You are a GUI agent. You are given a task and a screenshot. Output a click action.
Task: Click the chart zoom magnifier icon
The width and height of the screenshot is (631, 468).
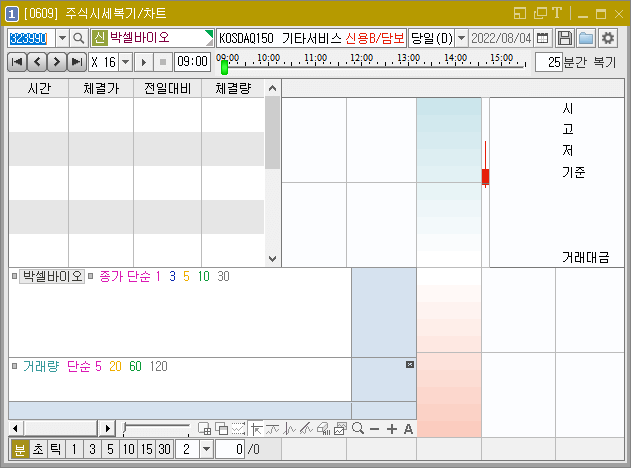[358, 429]
